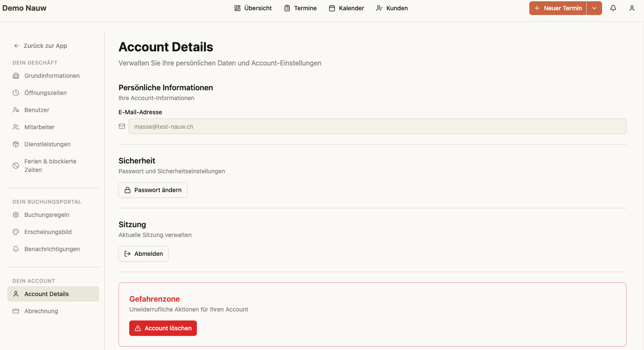Open Grundinformationen in the sidebar
644x350 pixels.
point(53,76)
